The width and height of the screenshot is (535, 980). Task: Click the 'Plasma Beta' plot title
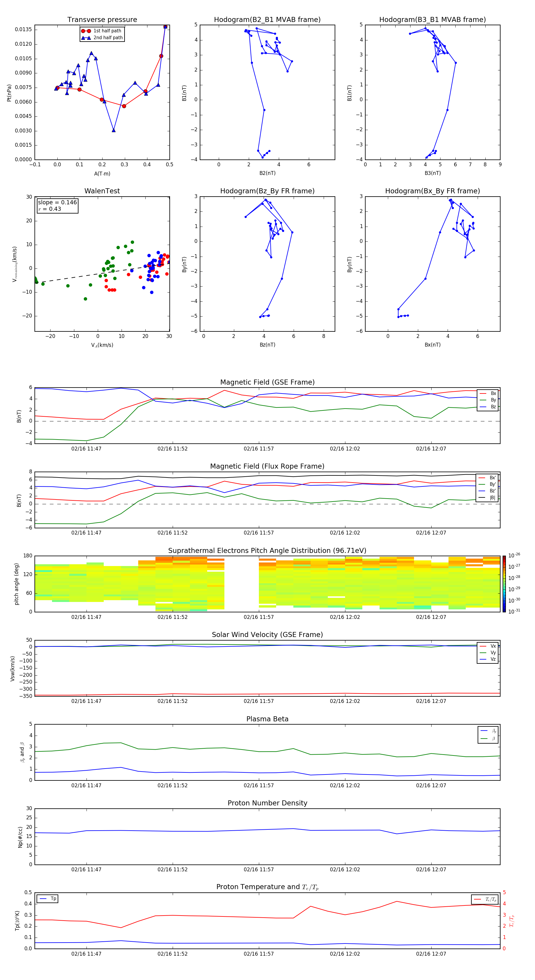[x=267, y=719]
